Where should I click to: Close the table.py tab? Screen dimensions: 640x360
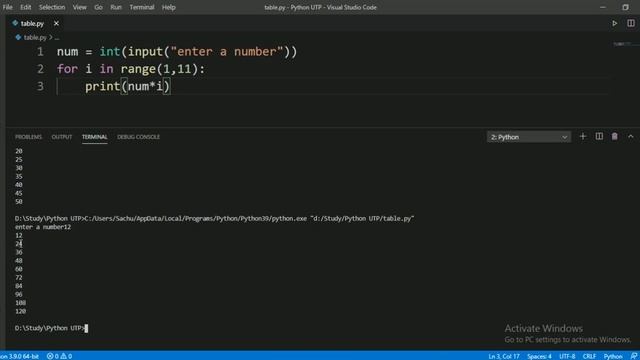[x=56, y=24]
